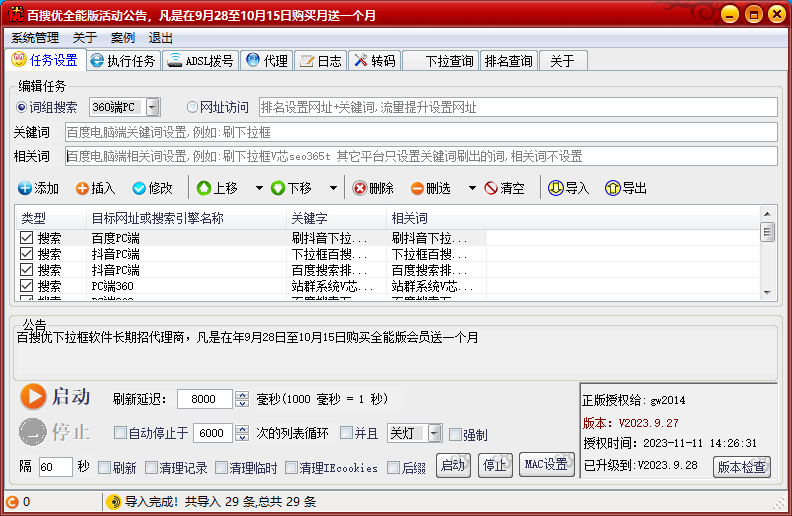Screen dimensions: 792x516
Task: Click the yellow import-complete status icon
Action: [114, 502]
